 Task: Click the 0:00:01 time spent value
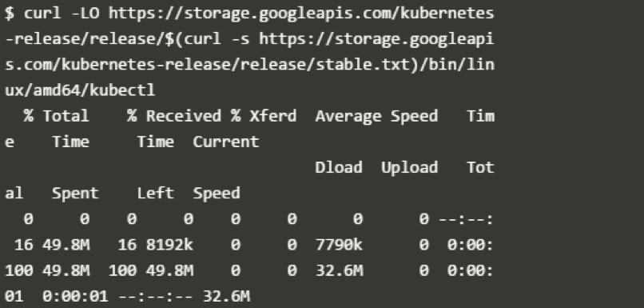coord(75,297)
